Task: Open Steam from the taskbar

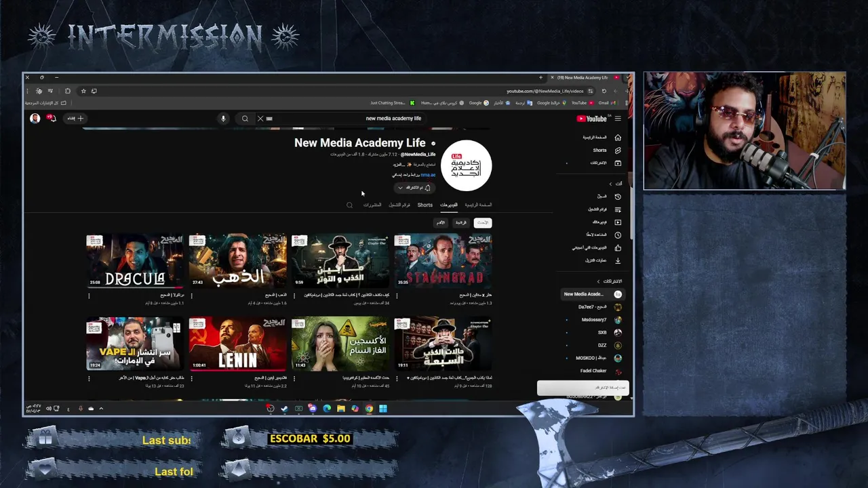Action: [x=284, y=409]
